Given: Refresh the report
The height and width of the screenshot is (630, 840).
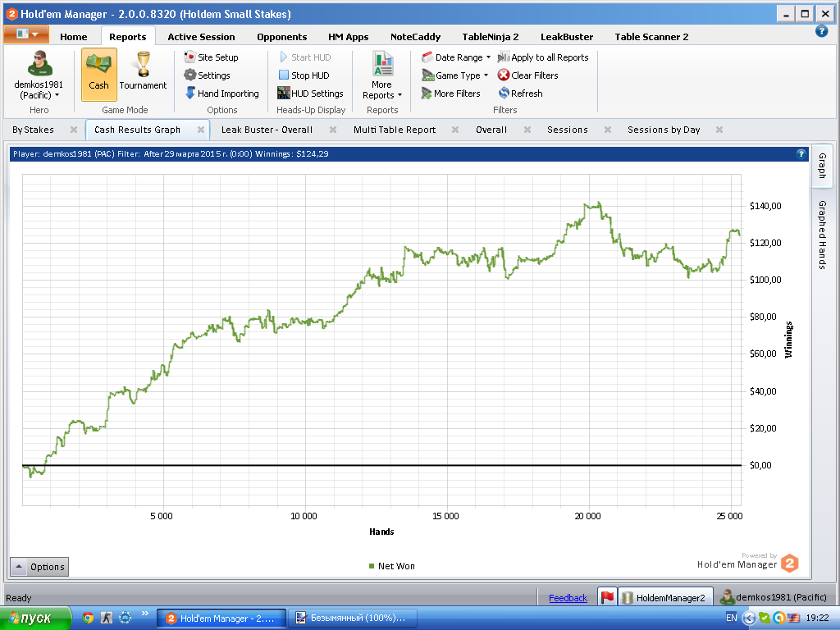Looking at the screenshot, I should click(521, 94).
